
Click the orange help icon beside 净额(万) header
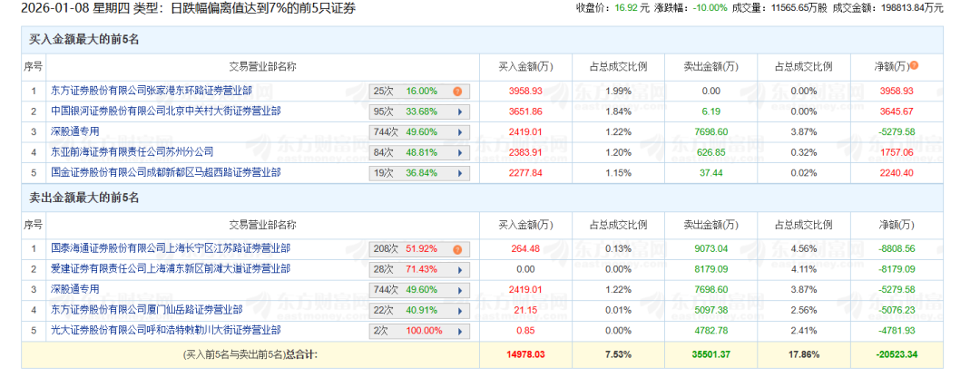pos(914,65)
